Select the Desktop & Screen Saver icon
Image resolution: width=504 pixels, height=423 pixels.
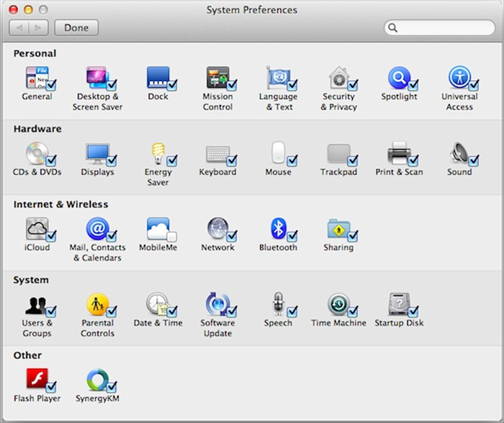tap(97, 78)
